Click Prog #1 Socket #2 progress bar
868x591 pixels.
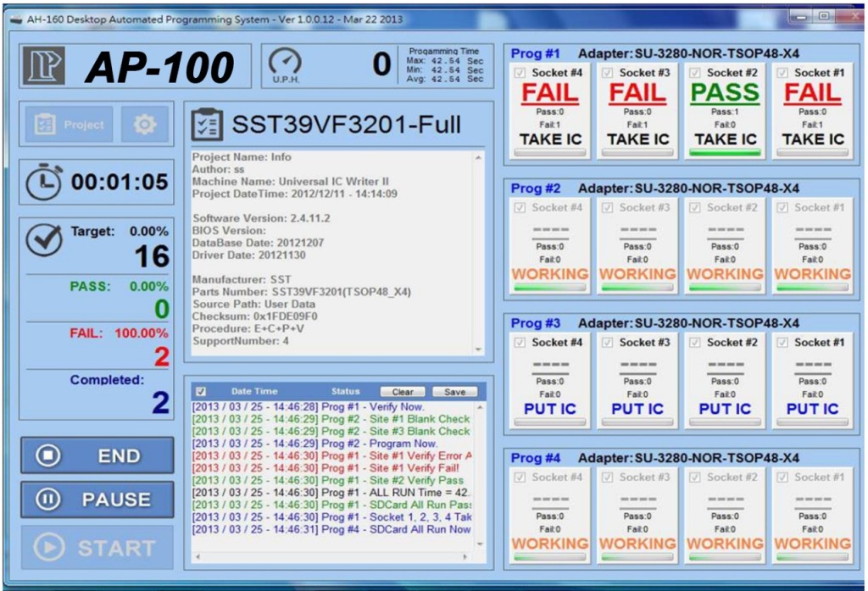pyautogui.click(x=725, y=153)
